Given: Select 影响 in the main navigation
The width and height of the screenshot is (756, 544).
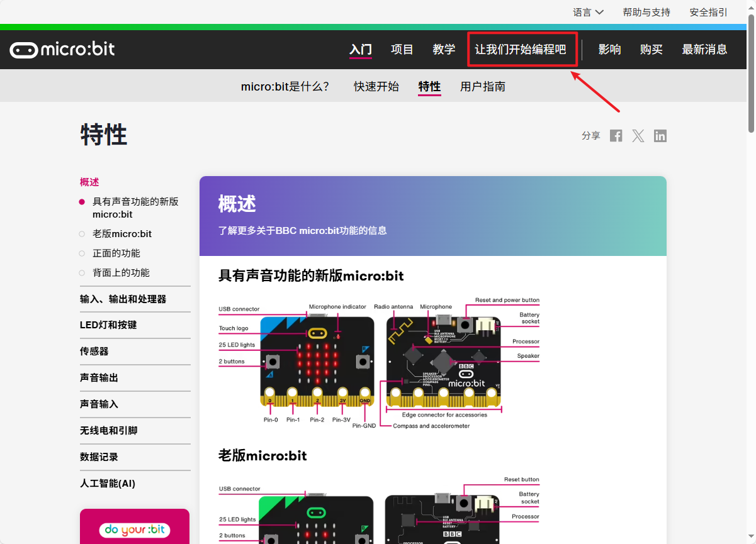Looking at the screenshot, I should click(x=609, y=50).
